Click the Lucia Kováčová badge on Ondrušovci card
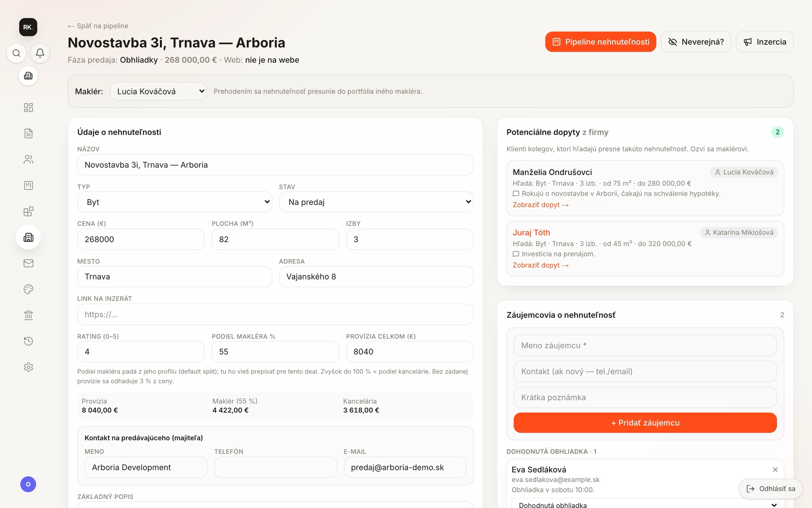Viewport: 812px width, 508px height. [x=744, y=172]
